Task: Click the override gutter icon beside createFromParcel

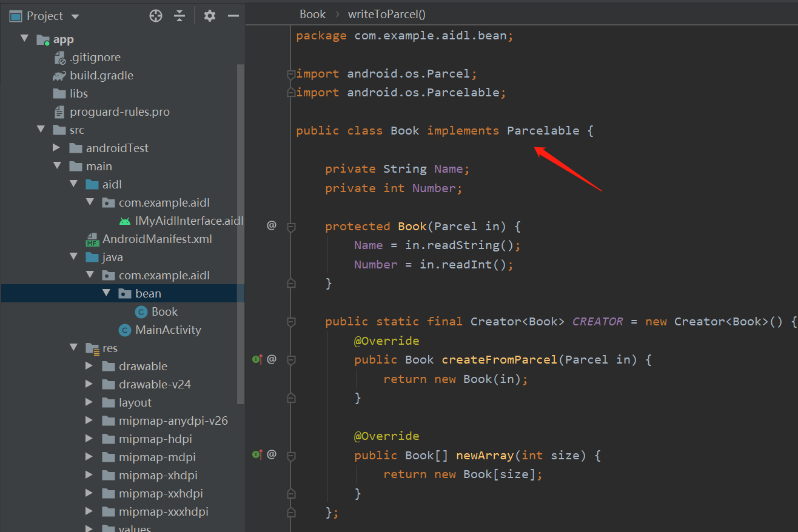Action: click(x=257, y=359)
